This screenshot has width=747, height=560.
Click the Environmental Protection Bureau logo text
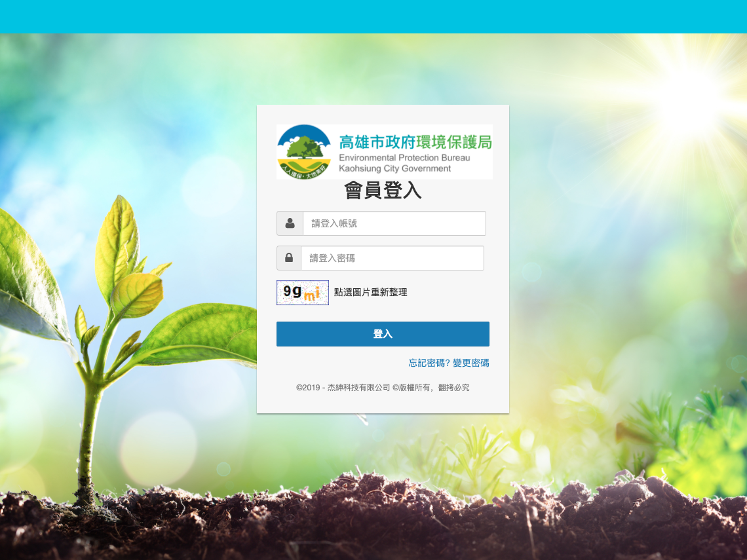click(404, 158)
